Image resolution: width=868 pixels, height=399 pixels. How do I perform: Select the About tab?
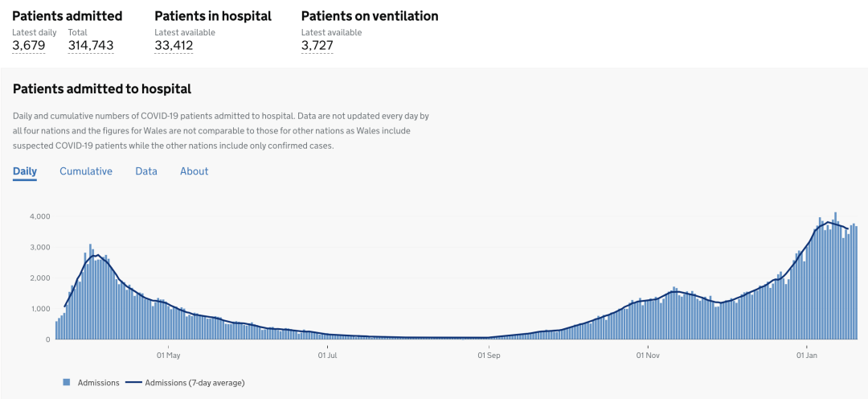[x=194, y=171]
